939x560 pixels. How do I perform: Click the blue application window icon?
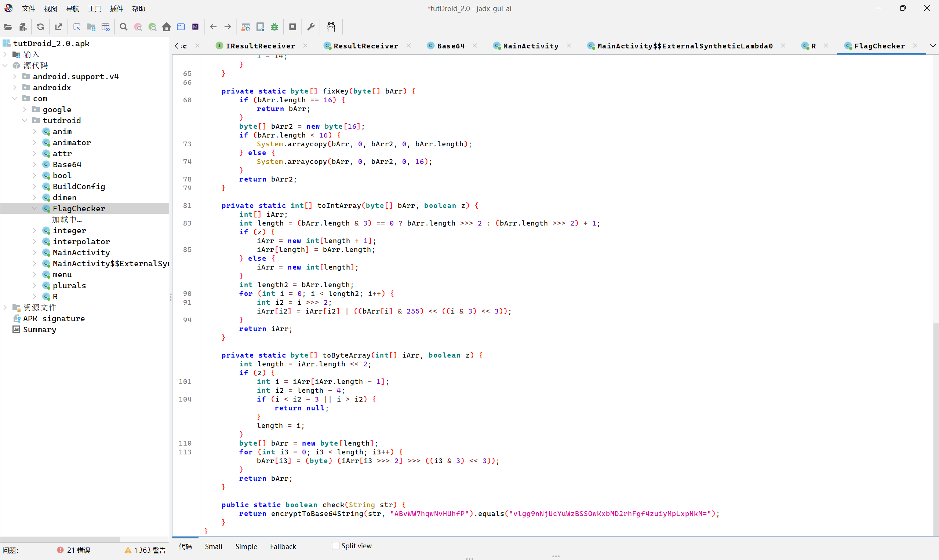click(181, 27)
